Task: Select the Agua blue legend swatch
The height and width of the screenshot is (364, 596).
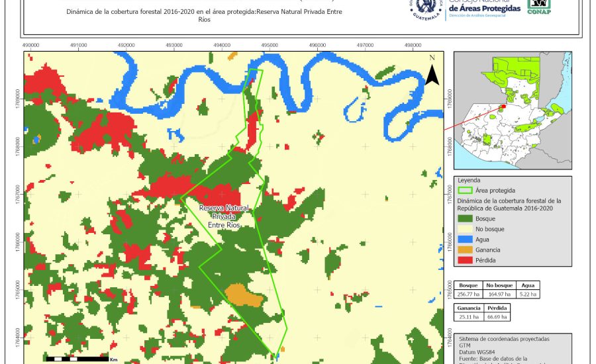Action: [x=465, y=239]
